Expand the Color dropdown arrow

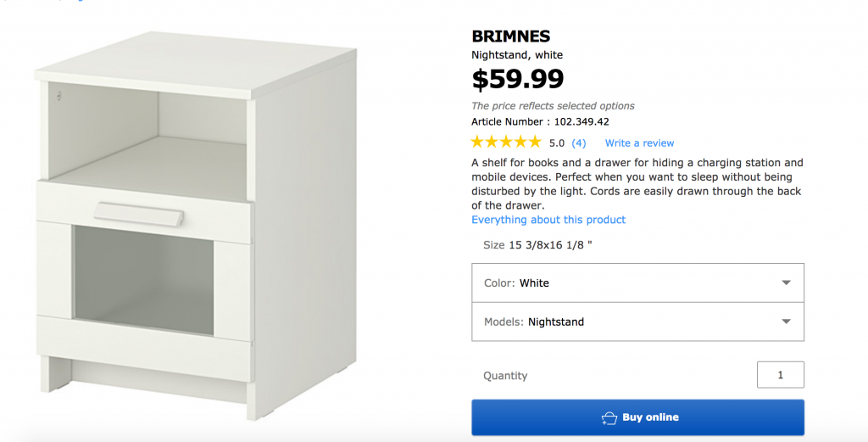[786, 283]
